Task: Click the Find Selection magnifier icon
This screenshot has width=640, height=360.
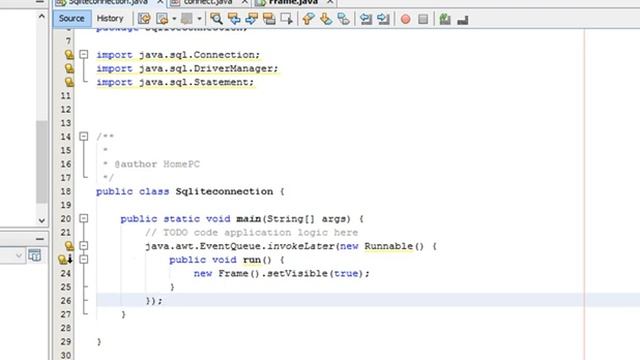Action: click(x=216, y=19)
